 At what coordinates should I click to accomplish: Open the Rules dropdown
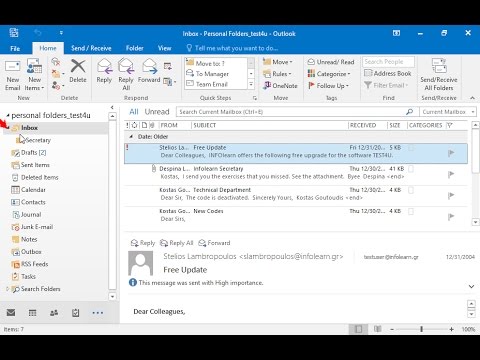[277, 74]
